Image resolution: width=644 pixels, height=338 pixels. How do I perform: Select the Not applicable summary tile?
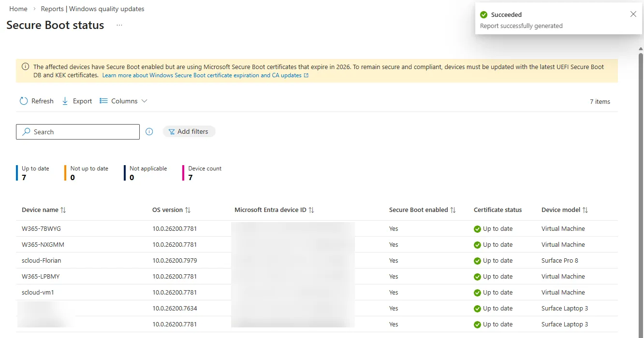pyautogui.click(x=146, y=173)
